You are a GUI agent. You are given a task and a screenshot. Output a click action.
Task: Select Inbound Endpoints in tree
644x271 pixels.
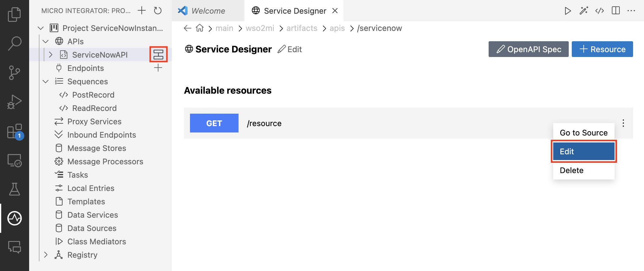(102, 135)
